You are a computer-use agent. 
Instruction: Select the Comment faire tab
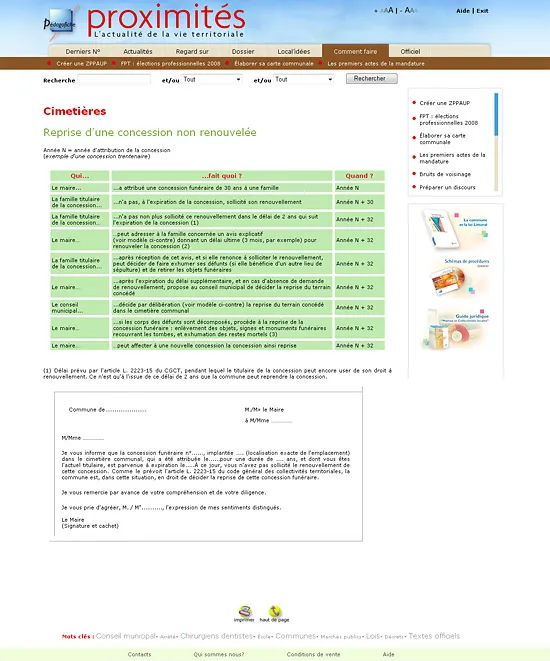point(355,51)
